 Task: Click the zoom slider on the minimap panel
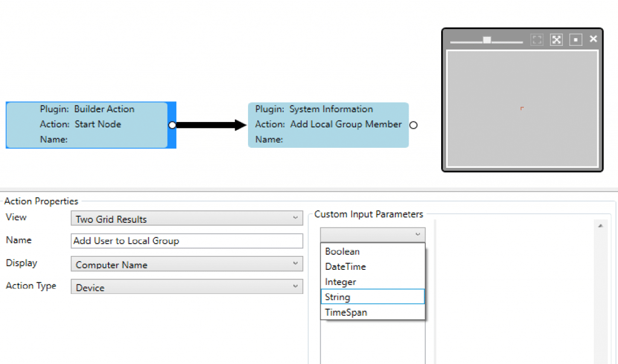click(x=486, y=39)
